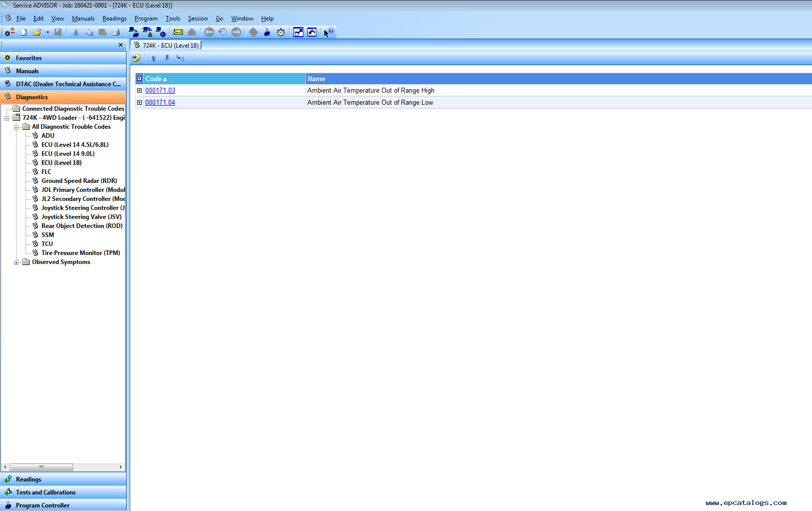Collapse All Diagnostic Trouble Codes folder
This screenshot has height=511, width=812.
click(x=17, y=127)
